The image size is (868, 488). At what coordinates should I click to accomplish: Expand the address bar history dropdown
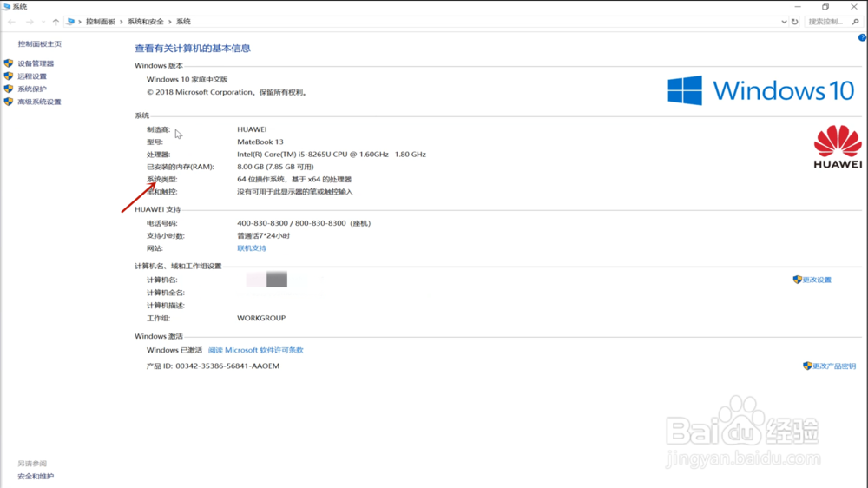point(784,22)
